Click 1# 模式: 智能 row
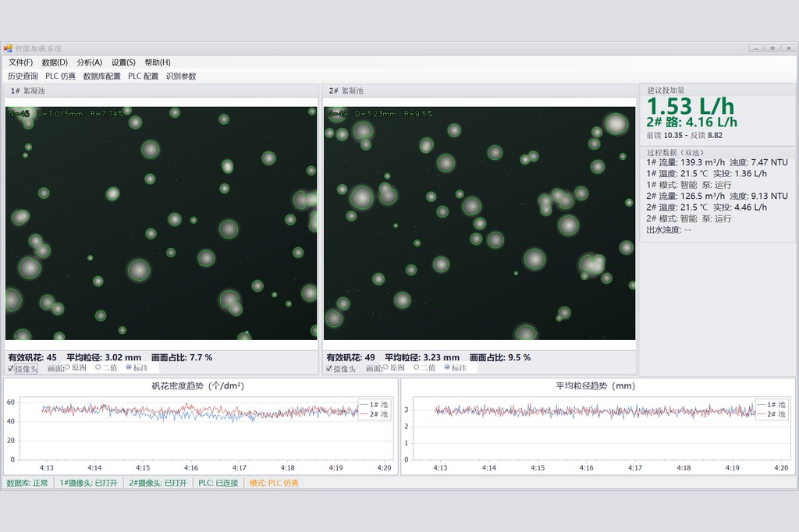The height and width of the screenshot is (532, 799). [x=689, y=184]
